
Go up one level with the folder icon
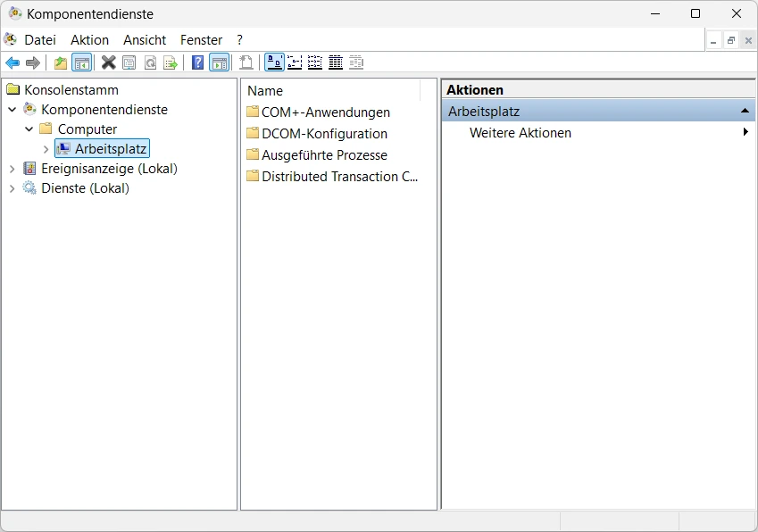(61, 62)
